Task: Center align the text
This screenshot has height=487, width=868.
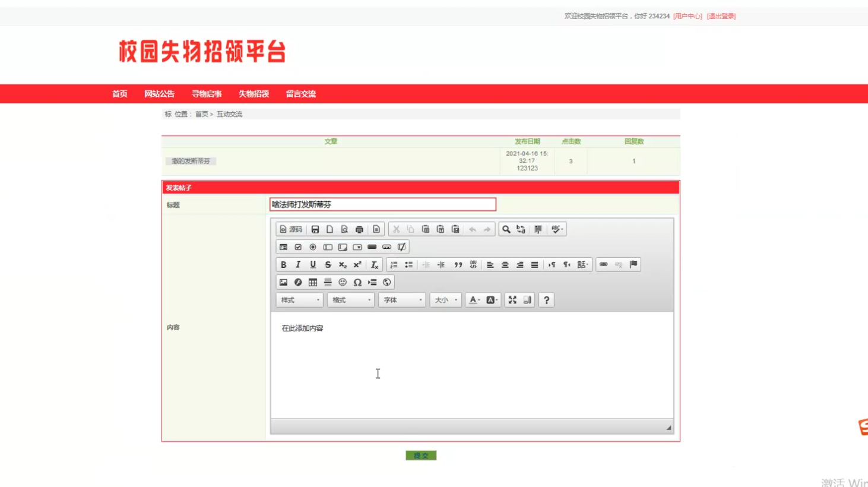Action: [505, 265]
